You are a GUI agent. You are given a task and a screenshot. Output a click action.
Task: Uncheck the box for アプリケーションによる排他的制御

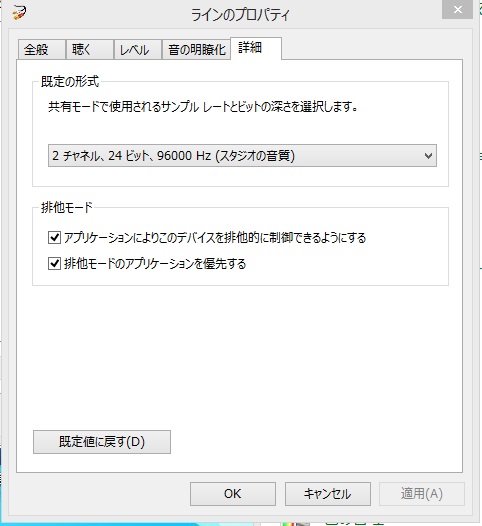(x=54, y=238)
